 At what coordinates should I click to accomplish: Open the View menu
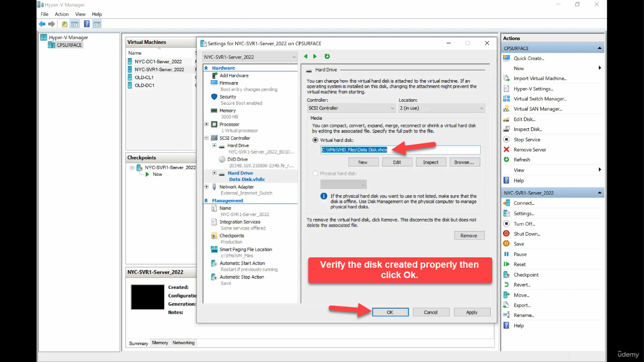coord(81,14)
